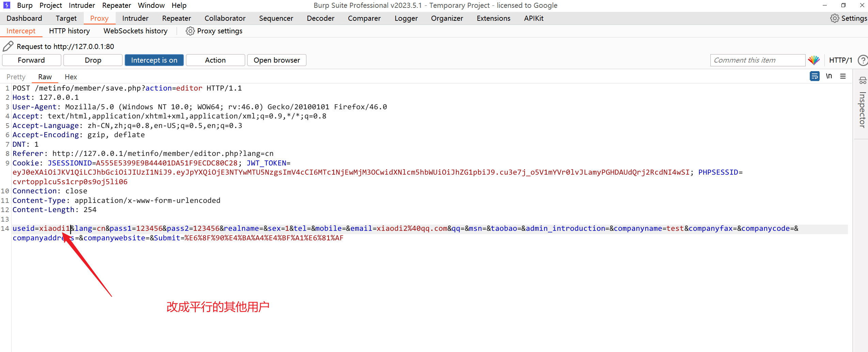Expand the Inspector side panel

[862, 110]
